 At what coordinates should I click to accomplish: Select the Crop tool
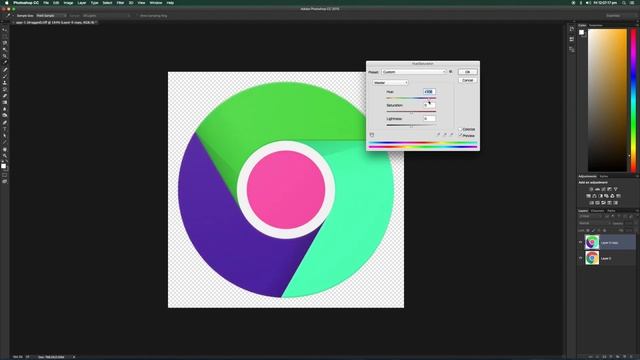[x=4, y=56]
